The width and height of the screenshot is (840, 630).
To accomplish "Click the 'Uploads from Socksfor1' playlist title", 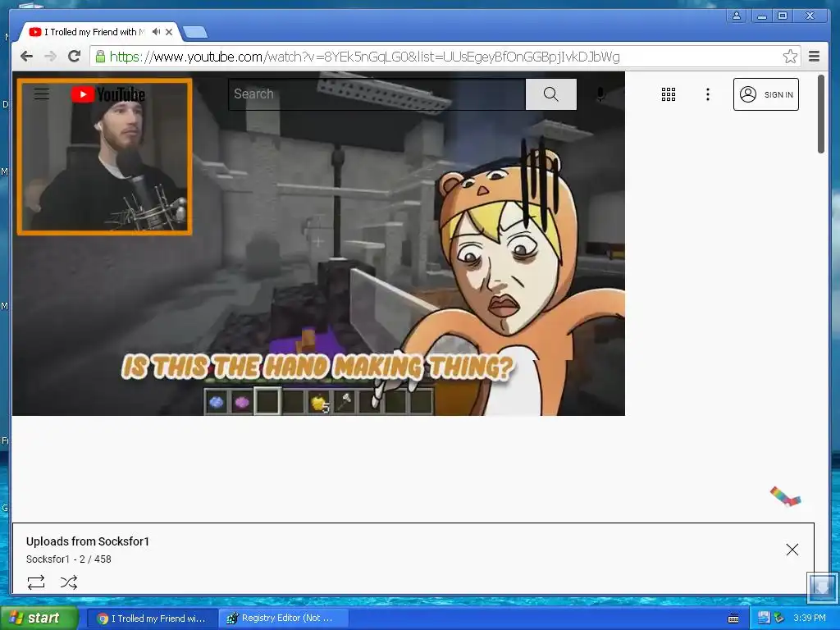I will click(88, 541).
